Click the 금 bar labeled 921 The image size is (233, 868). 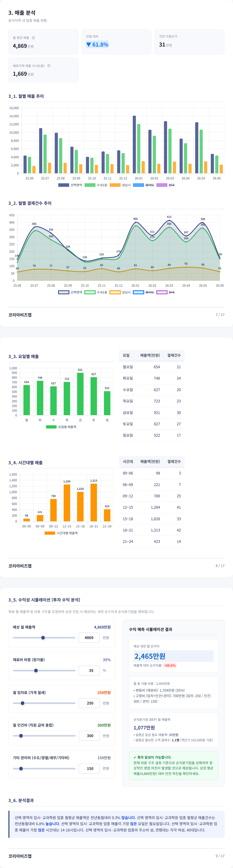click(80, 394)
